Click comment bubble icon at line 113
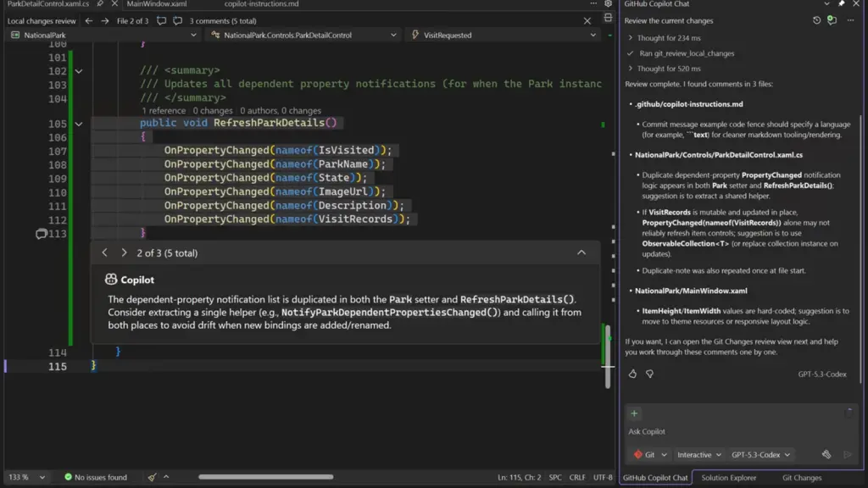 tap(41, 234)
